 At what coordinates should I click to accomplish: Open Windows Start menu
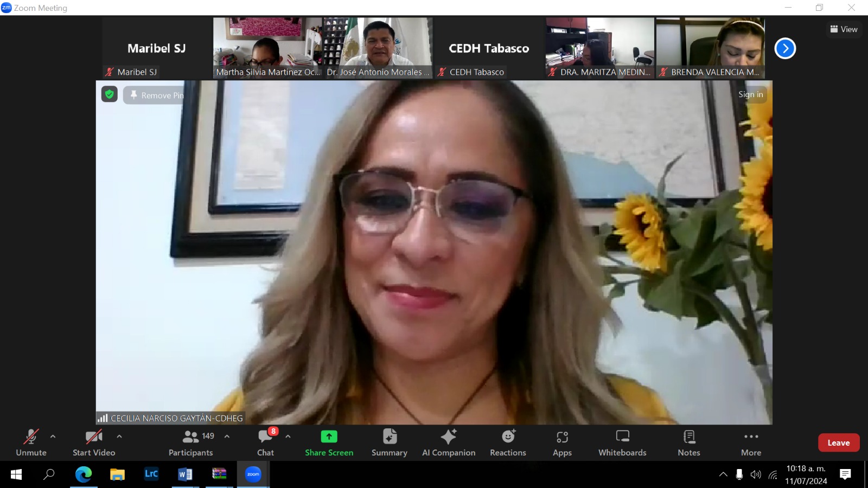[16, 474]
